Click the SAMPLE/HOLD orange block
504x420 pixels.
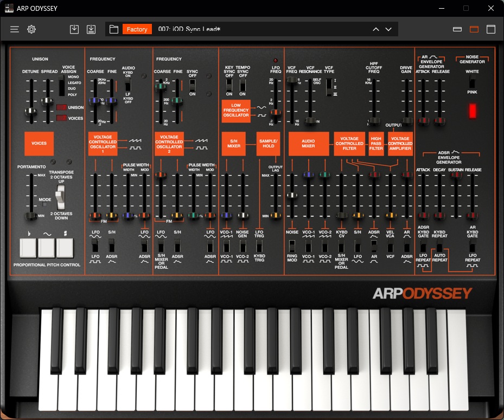[269, 144]
